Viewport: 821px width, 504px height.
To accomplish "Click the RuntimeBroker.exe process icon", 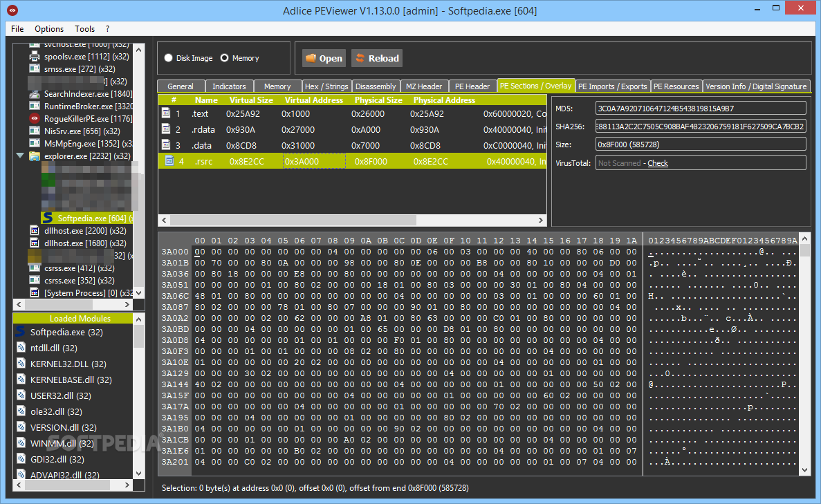I will click(x=35, y=106).
